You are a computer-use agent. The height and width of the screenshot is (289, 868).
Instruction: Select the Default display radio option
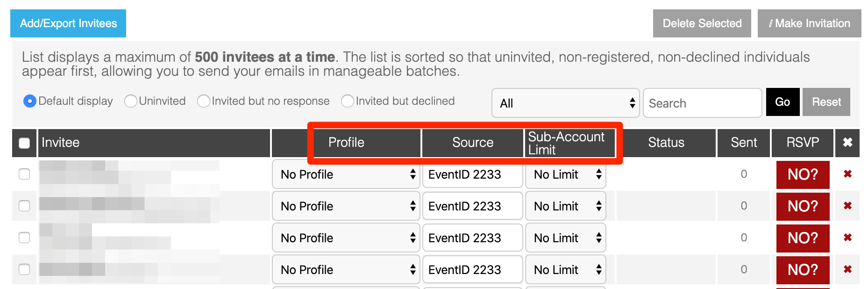29,101
